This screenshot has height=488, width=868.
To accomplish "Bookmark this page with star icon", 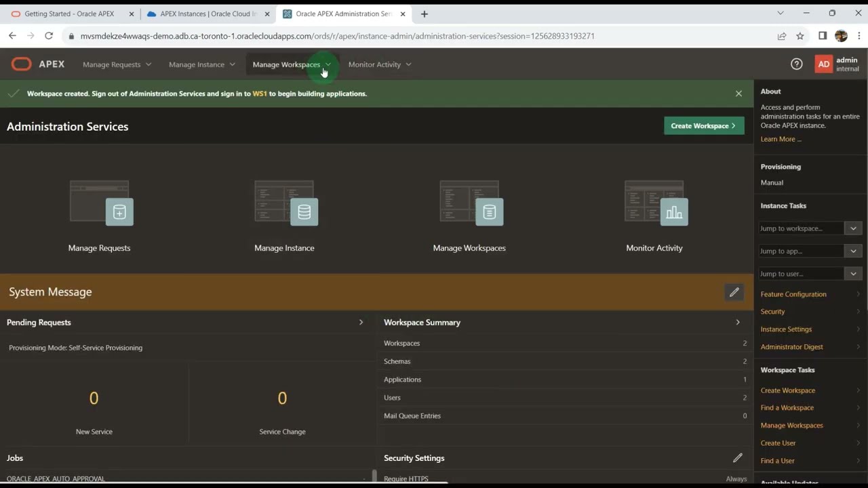I will click(800, 36).
